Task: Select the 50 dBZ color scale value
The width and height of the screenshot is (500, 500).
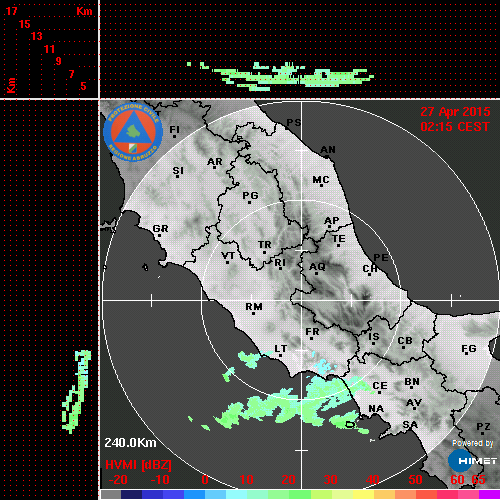Action: pyautogui.click(x=415, y=480)
